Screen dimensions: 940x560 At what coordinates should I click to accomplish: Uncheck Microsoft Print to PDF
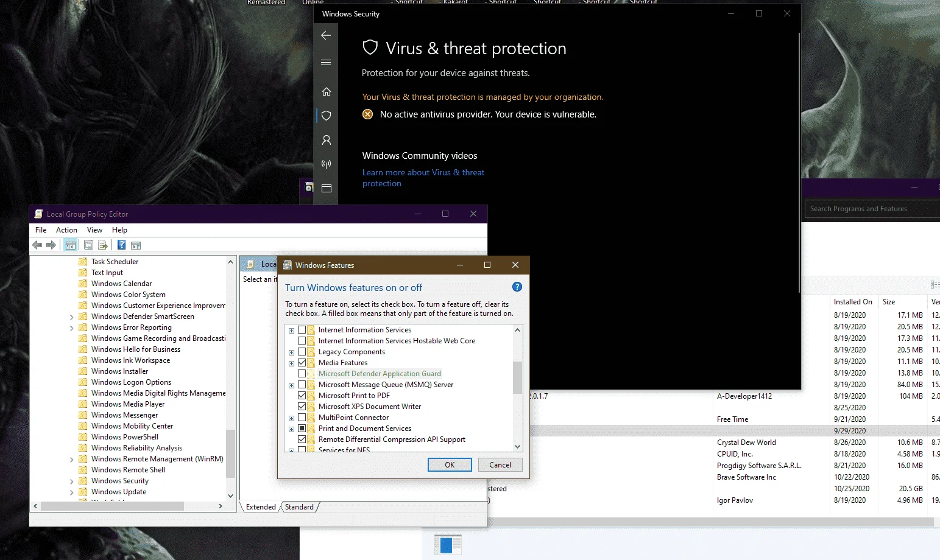click(x=302, y=396)
